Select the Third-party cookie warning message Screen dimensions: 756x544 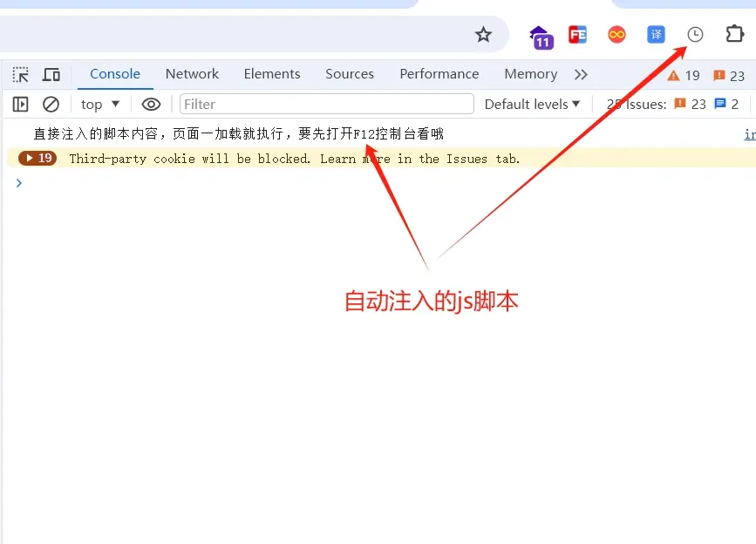(x=295, y=159)
